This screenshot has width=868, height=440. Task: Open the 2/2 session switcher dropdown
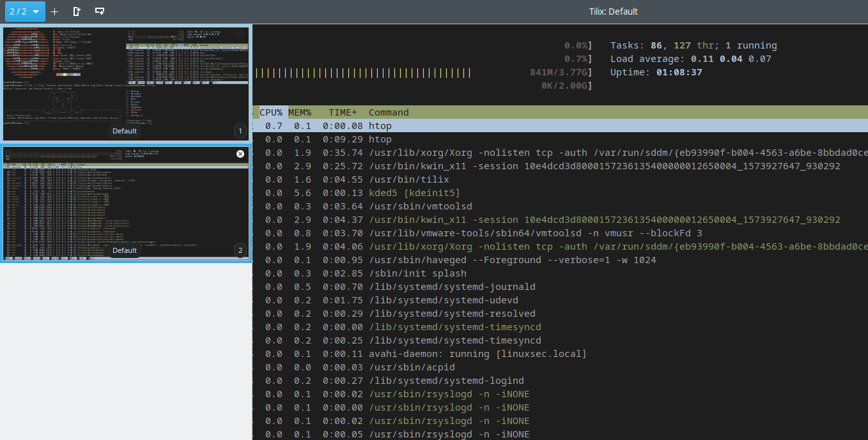tap(24, 11)
